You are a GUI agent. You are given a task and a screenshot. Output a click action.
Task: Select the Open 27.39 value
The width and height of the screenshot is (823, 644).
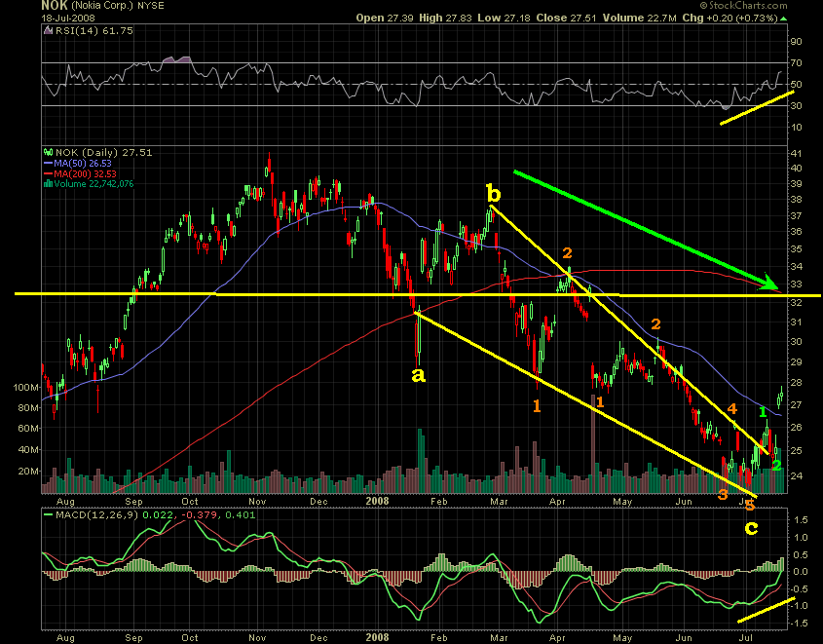tap(386, 18)
